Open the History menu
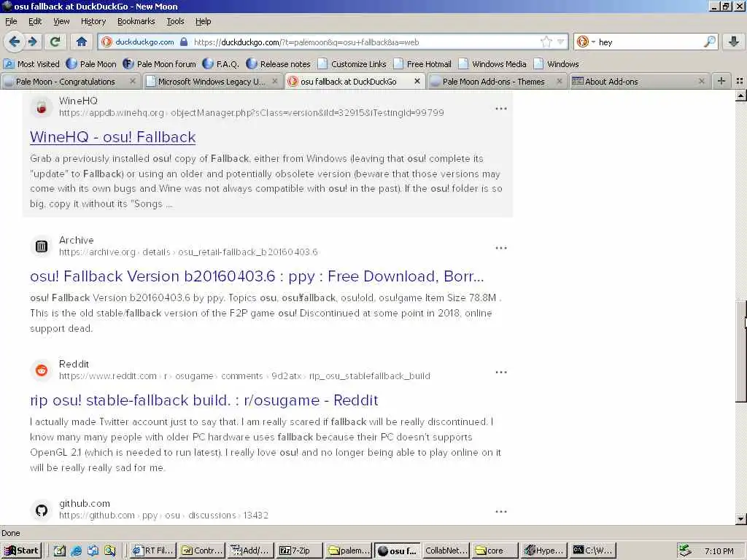The height and width of the screenshot is (560, 747). 93,21
